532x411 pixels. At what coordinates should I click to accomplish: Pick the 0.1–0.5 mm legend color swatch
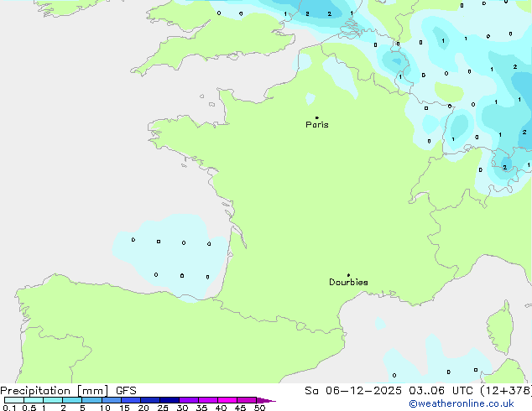(x=14, y=400)
